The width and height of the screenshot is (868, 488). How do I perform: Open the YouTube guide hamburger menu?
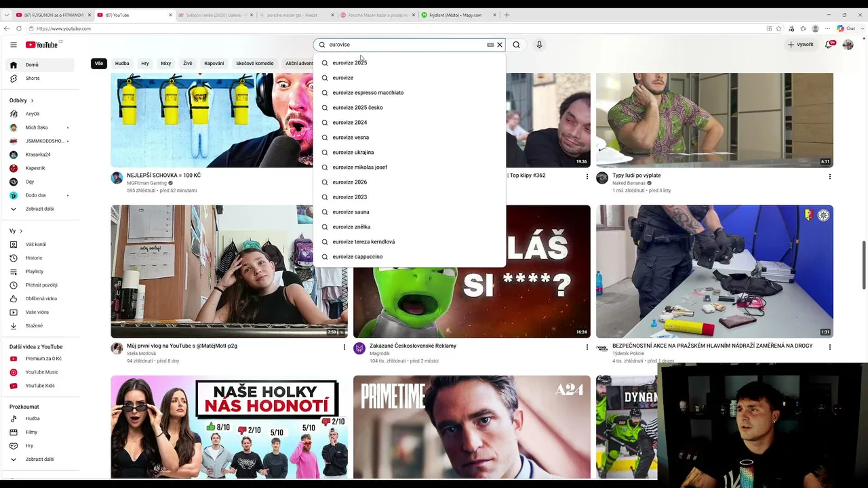point(14,45)
